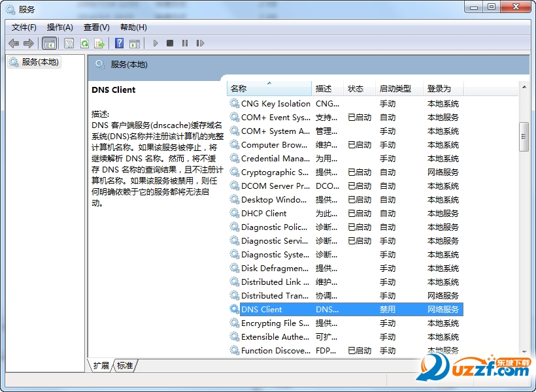This screenshot has width=536, height=392.
Task: Switch to the 标准 tab
Action: [x=125, y=366]
